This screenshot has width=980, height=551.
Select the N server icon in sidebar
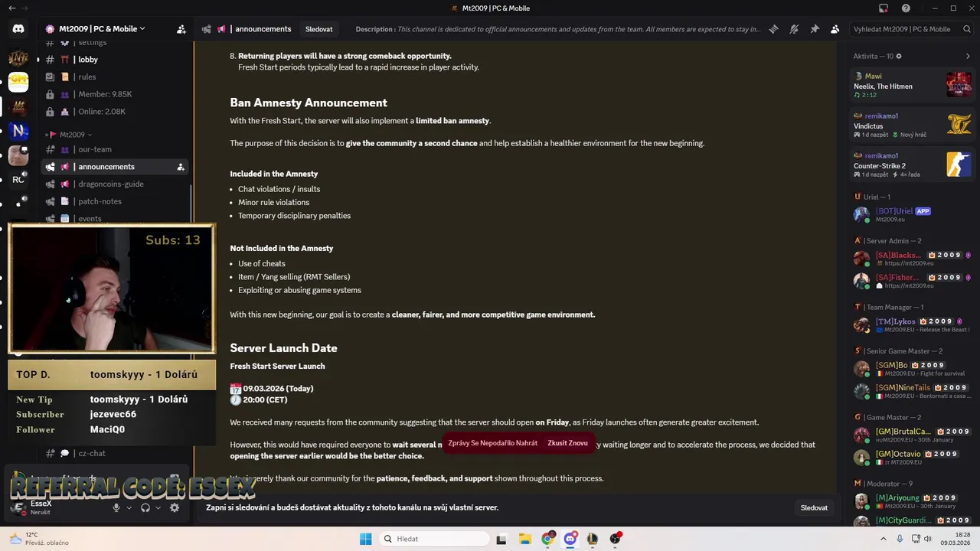[x=18, y=131]
